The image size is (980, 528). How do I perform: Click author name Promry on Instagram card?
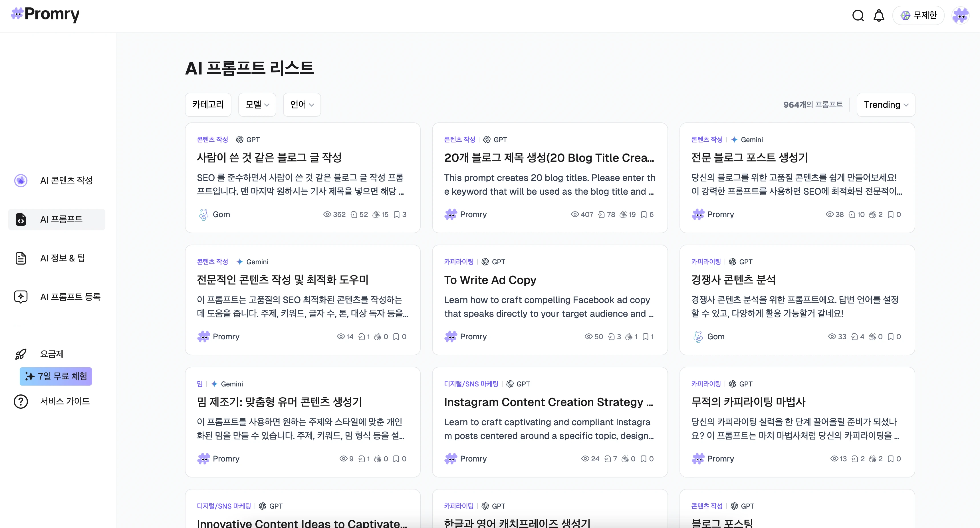click(x=473, y=459)
